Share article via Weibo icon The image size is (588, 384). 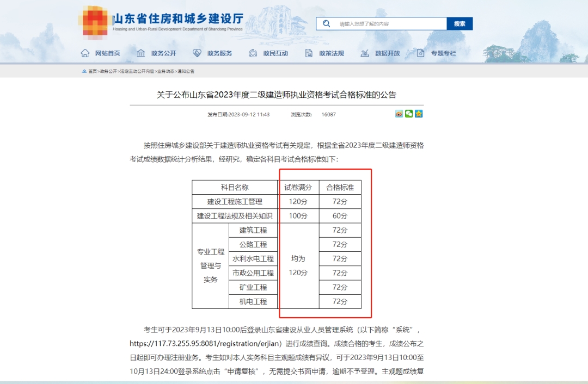tap(399, 114)
